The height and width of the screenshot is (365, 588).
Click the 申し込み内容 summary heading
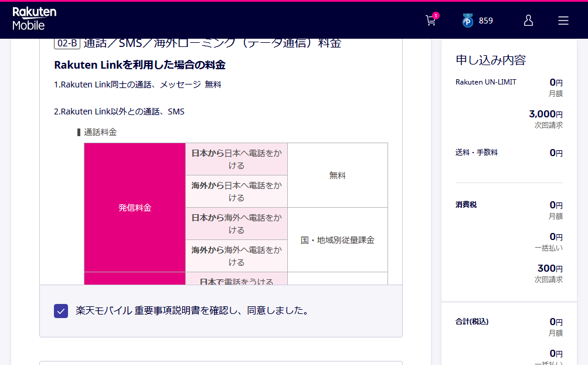coord(491,60)
